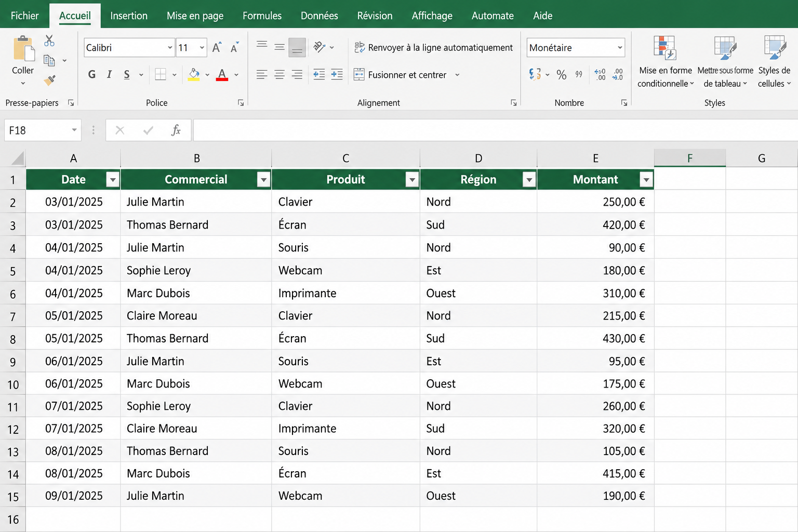Click the formula bar input

495,130
